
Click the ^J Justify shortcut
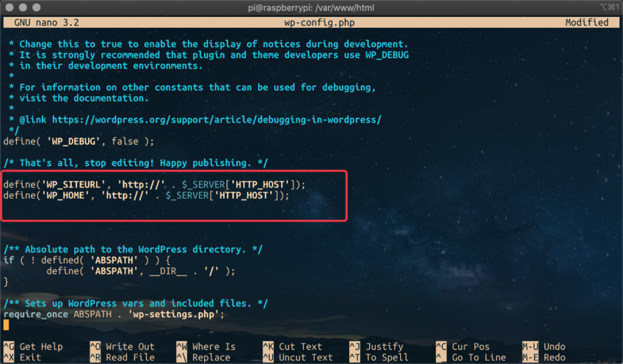coord(376,346)
